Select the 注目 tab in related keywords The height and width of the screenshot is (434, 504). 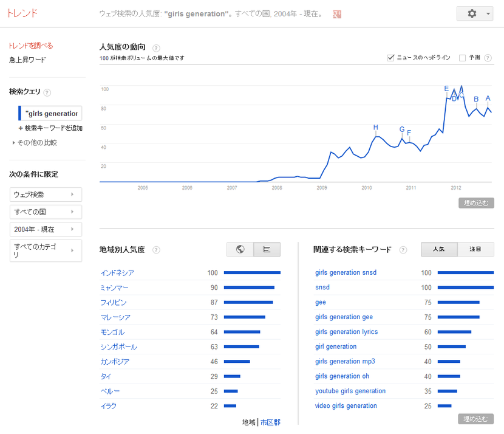475,249
